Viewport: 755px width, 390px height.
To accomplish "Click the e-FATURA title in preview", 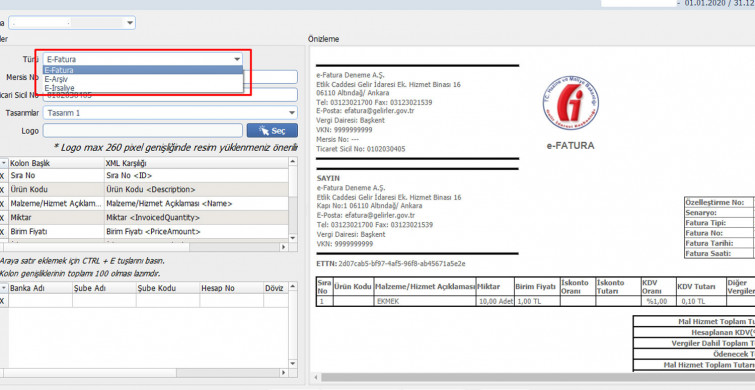I will pos(570,145).
